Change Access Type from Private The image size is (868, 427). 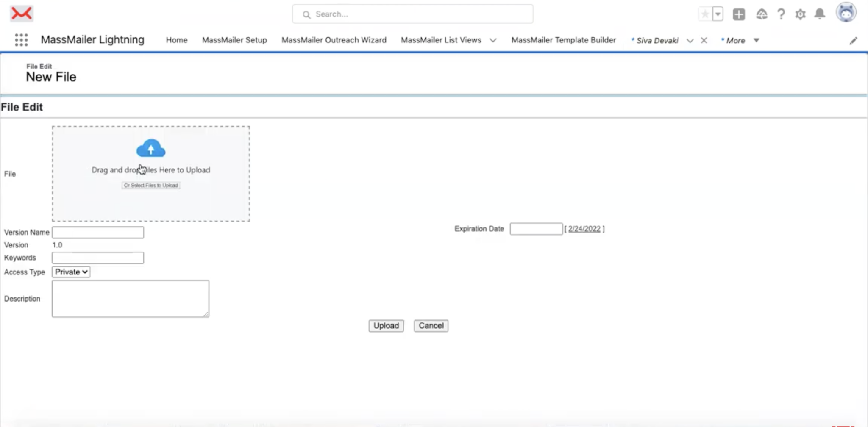point(70,272)
